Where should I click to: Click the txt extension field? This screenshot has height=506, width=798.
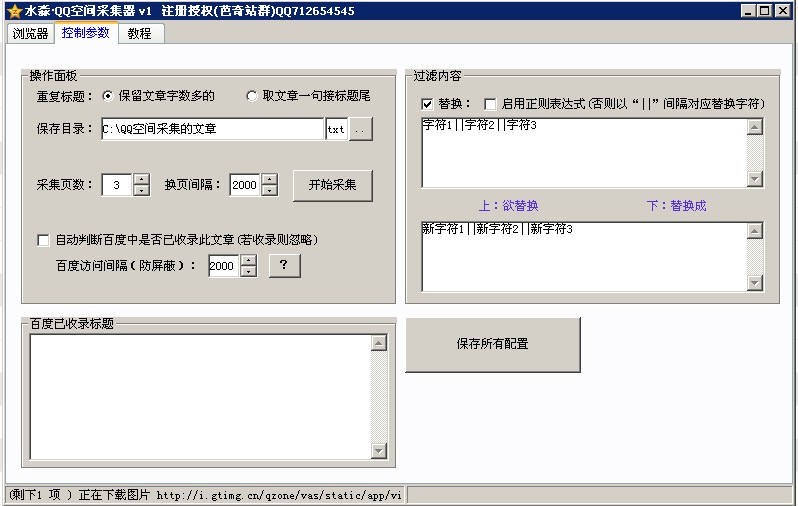[x=336, y=129]
